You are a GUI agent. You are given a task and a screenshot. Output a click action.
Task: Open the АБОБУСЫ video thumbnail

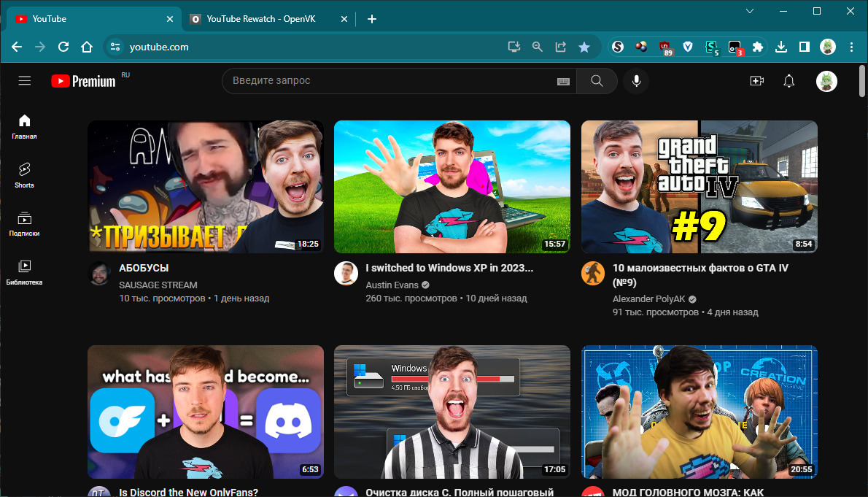[x=206, y=187]
